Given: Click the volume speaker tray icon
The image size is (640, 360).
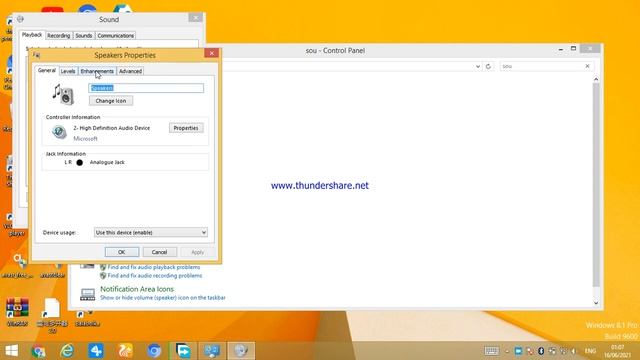Looking at the screenshot, I should tap(574, 351).
